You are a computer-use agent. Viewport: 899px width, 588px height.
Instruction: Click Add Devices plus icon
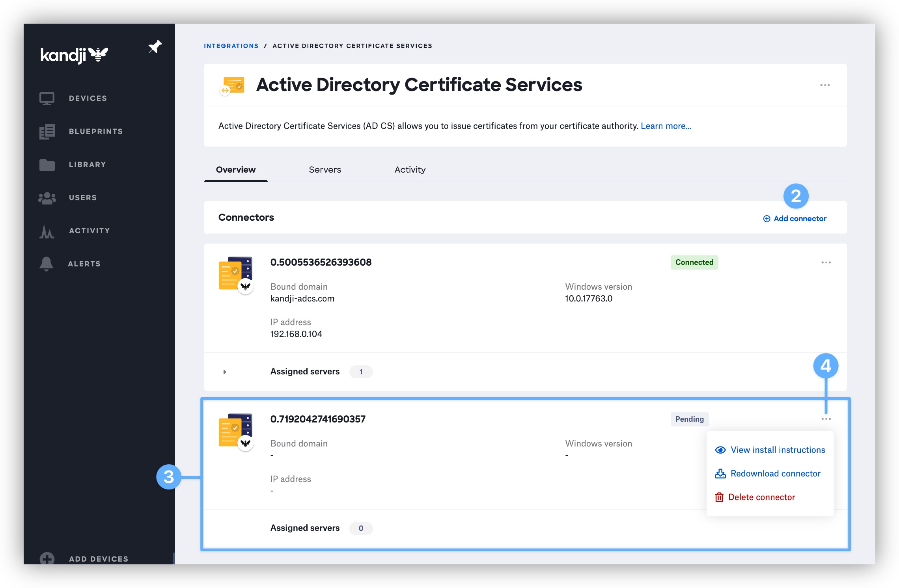point(47,558)
